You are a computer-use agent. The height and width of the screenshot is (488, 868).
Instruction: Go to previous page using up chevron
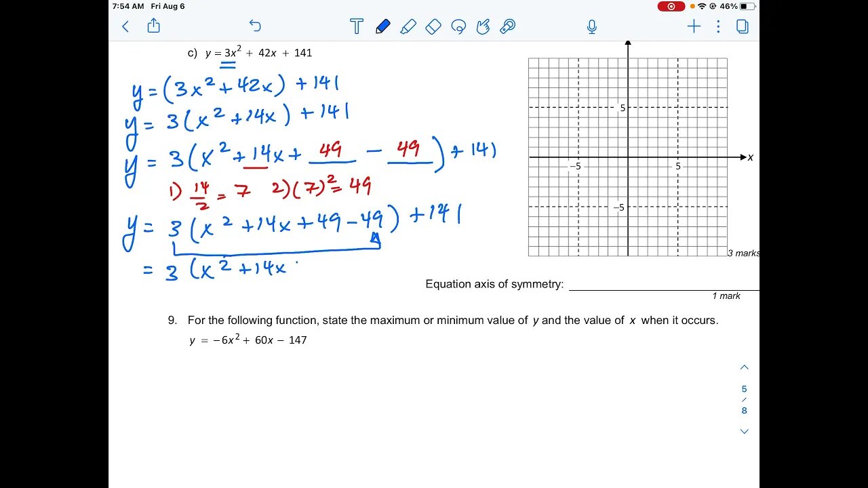(744, 367)
